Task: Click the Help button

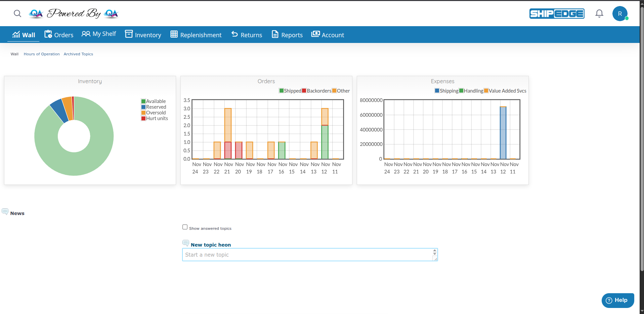Action: click(x=617, y=300)
